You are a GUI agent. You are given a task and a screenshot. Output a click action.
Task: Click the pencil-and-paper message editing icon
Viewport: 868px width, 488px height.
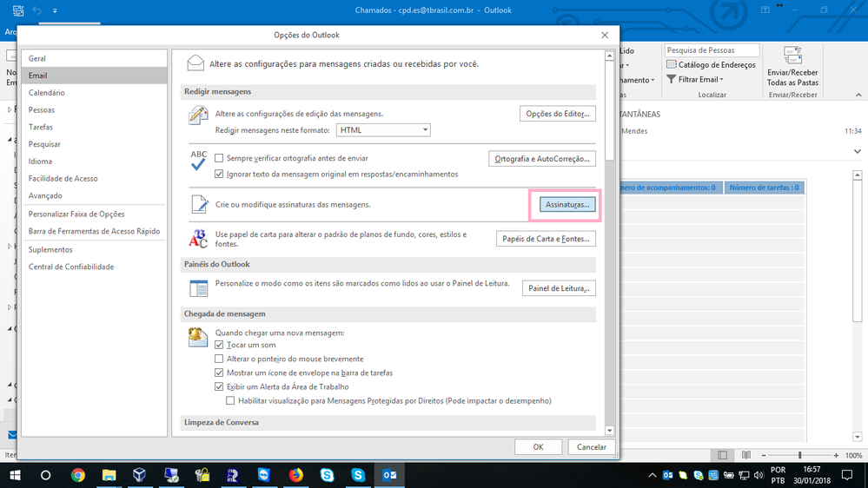point(197,115)
